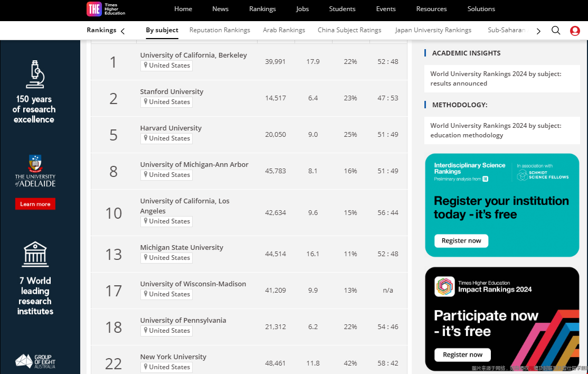Open the search magnifier icon

[556, 31]
